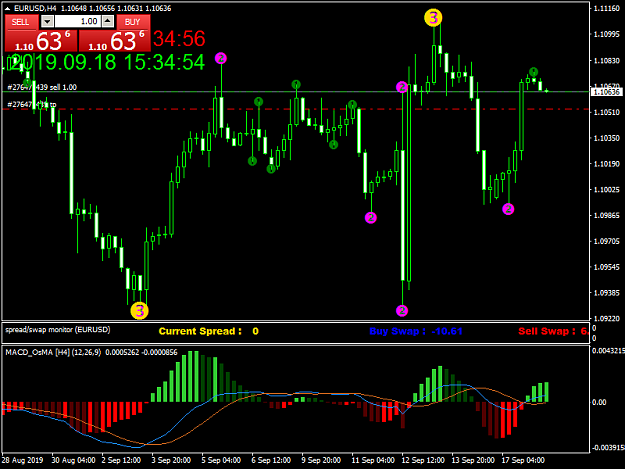Click the Sell Swap text
The image size is (625, 469).
pyautogui.click(x=553, y=331)
